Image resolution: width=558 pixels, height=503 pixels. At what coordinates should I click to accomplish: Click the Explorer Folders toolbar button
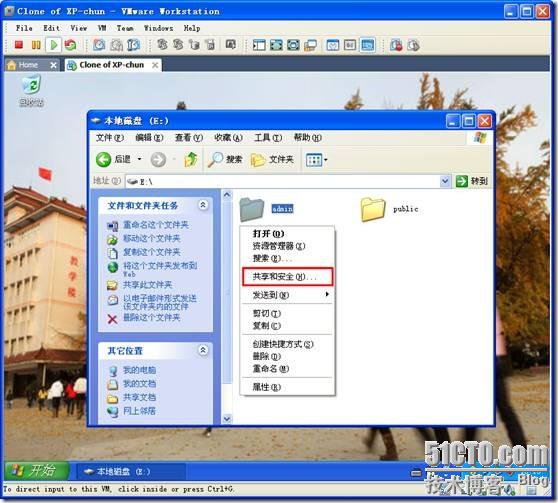[272, 159]
